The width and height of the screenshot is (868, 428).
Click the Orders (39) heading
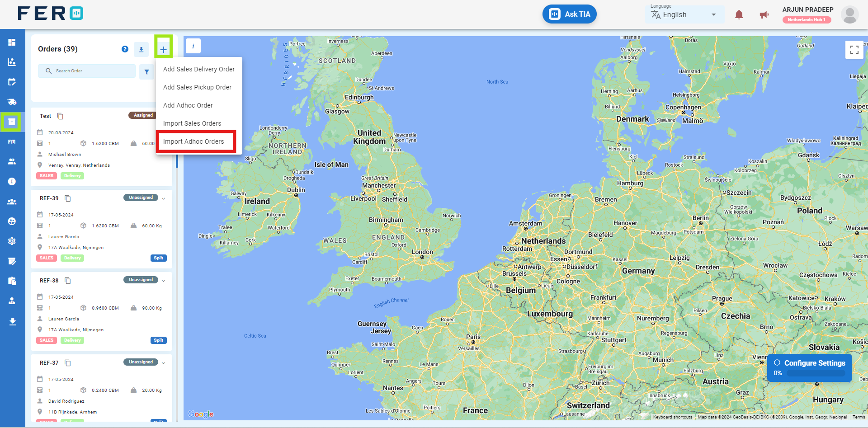click(58, 49)
